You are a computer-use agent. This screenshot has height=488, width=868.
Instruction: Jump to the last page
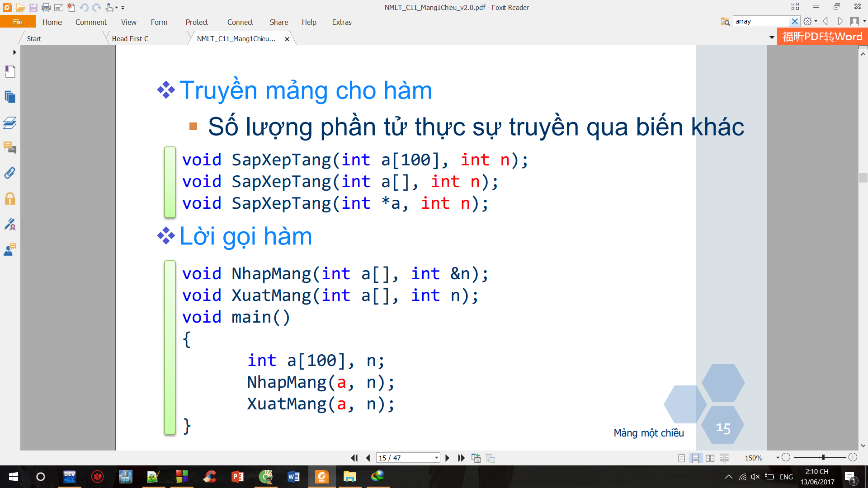[x=461, y=458]
